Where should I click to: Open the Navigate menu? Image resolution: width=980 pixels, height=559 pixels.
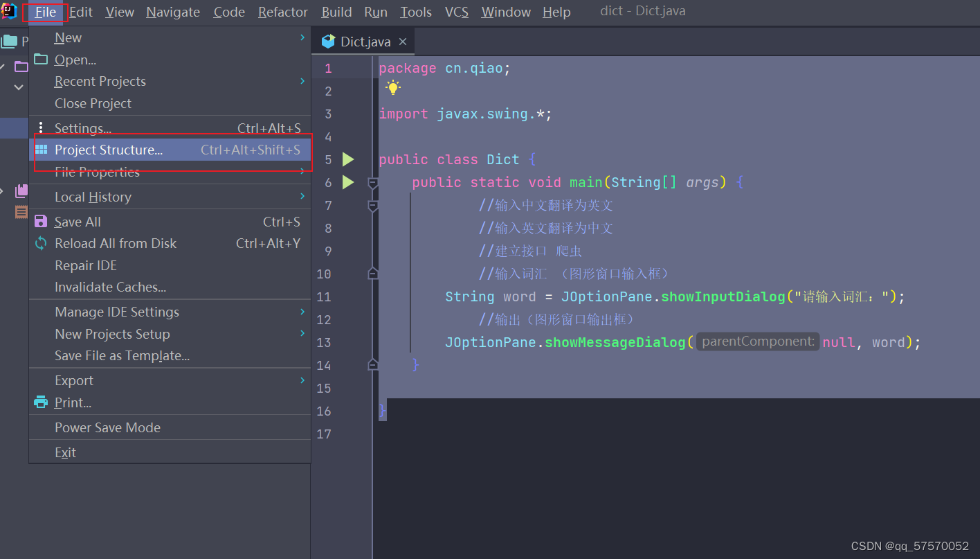point(173,12)
